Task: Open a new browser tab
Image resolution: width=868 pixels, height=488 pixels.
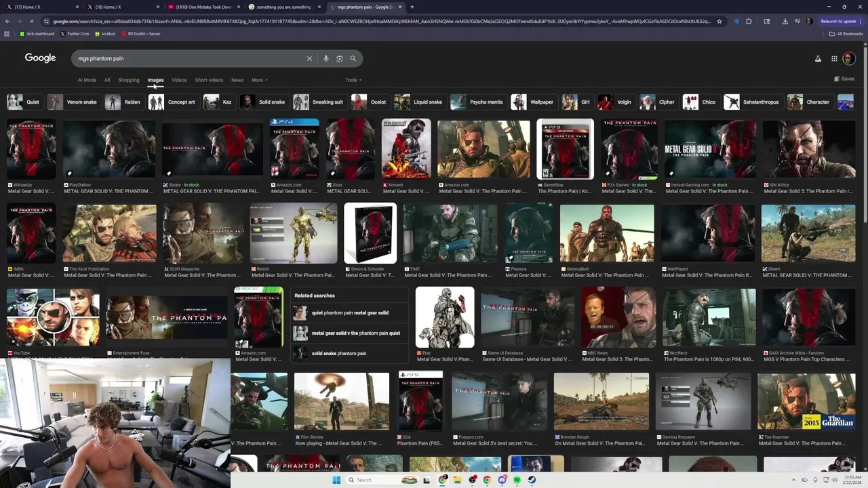Action: point(412,7)
